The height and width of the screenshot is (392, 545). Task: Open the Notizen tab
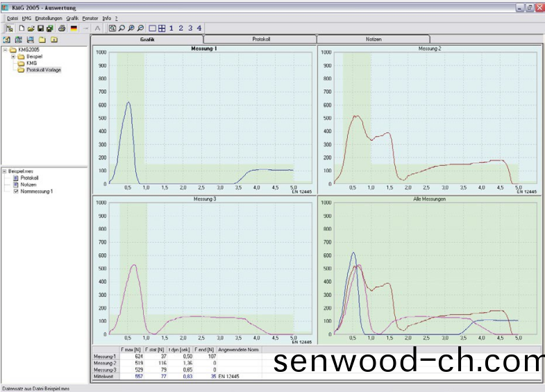click(374, 40)
